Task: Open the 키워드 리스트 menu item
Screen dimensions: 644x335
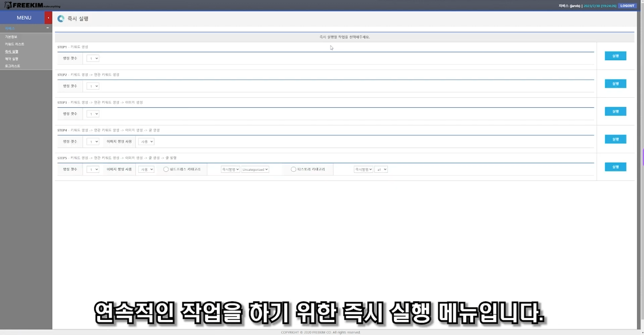Action: pos(15,44)
